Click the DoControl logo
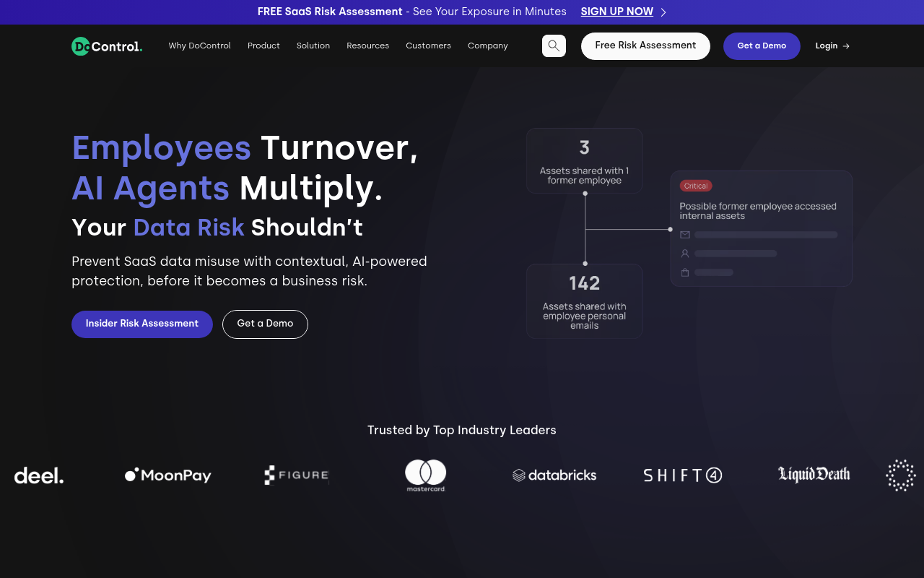 107,46
